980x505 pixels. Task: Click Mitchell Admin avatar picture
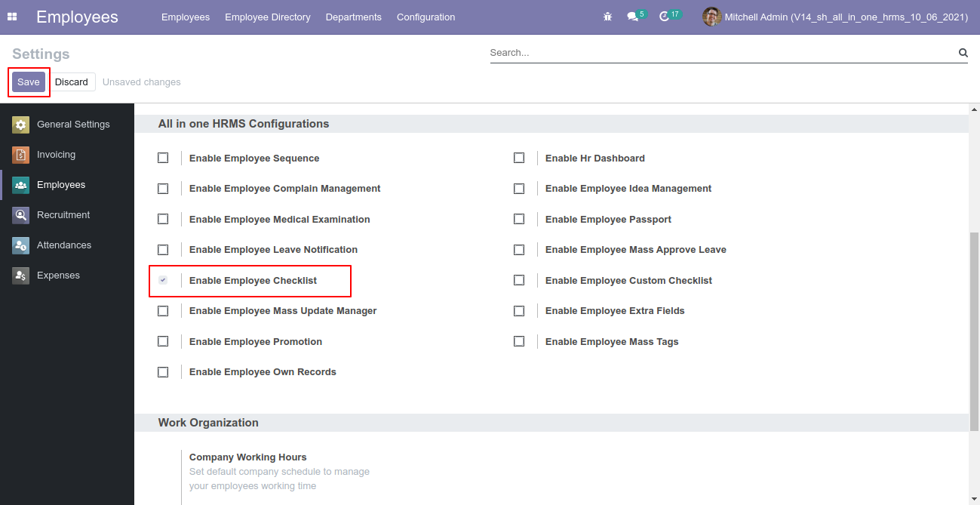coord(711,17)
